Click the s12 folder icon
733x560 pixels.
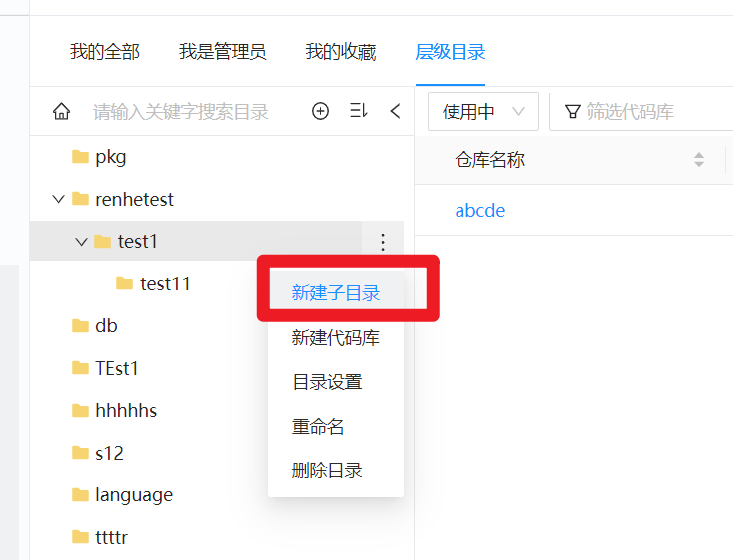(80, 453)
